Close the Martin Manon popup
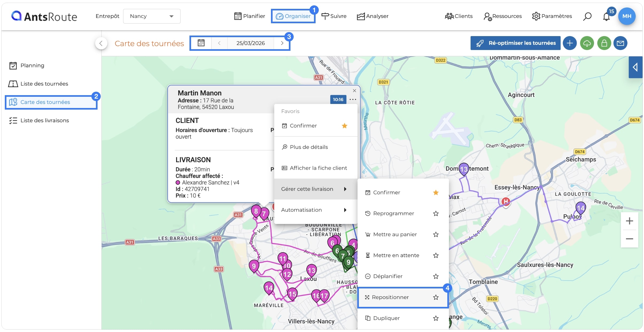 (354, 91)
